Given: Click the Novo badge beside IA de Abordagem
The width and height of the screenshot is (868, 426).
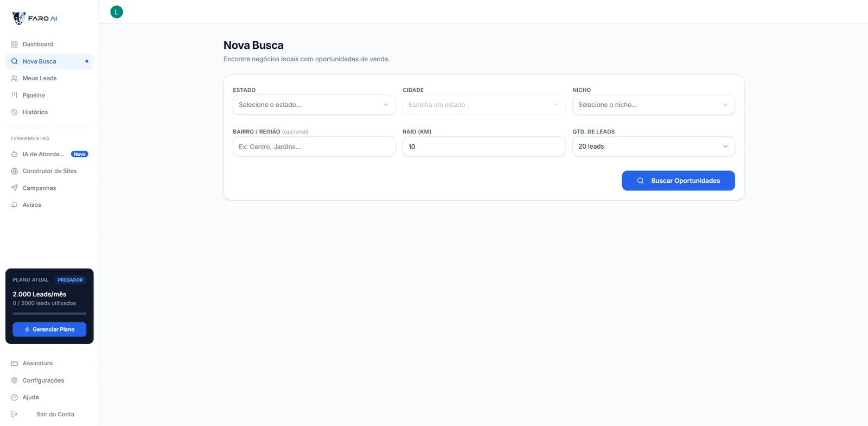Looking at the screenshot, I should tap(80, 154).
